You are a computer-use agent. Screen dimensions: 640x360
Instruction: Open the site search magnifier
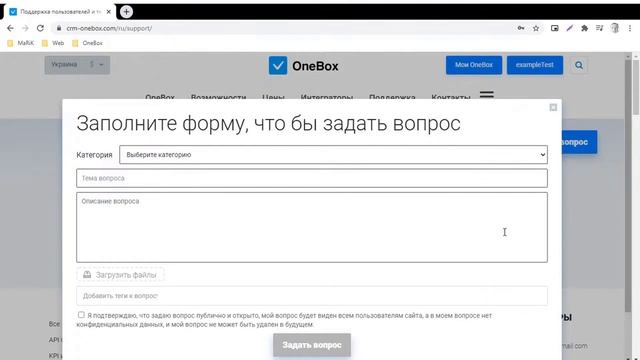(x=579, y=65)
